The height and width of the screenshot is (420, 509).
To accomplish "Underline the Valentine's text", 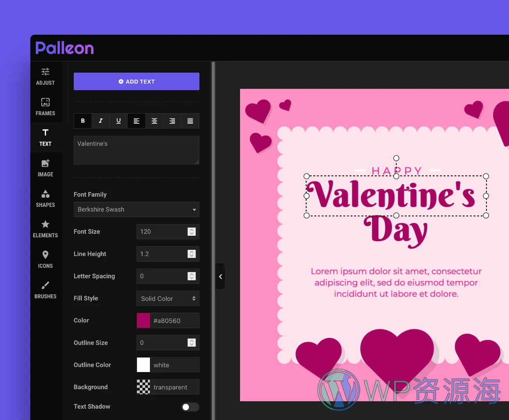I will (118, 121).
